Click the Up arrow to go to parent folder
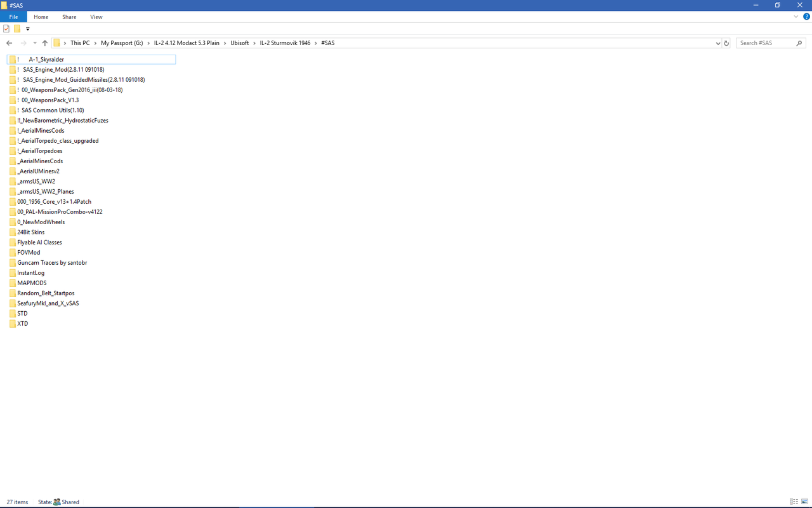Viewport: 812px width, 508px height. [x=44, y=43]
